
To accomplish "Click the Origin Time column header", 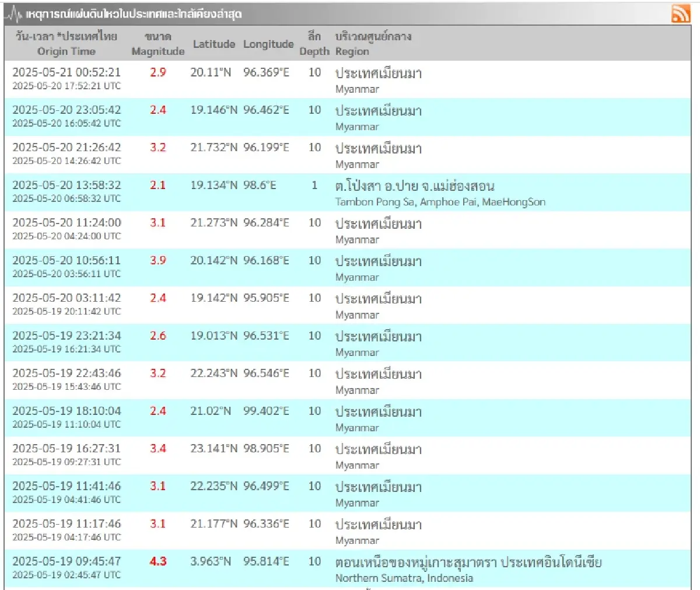I will [x=66, y=44].
